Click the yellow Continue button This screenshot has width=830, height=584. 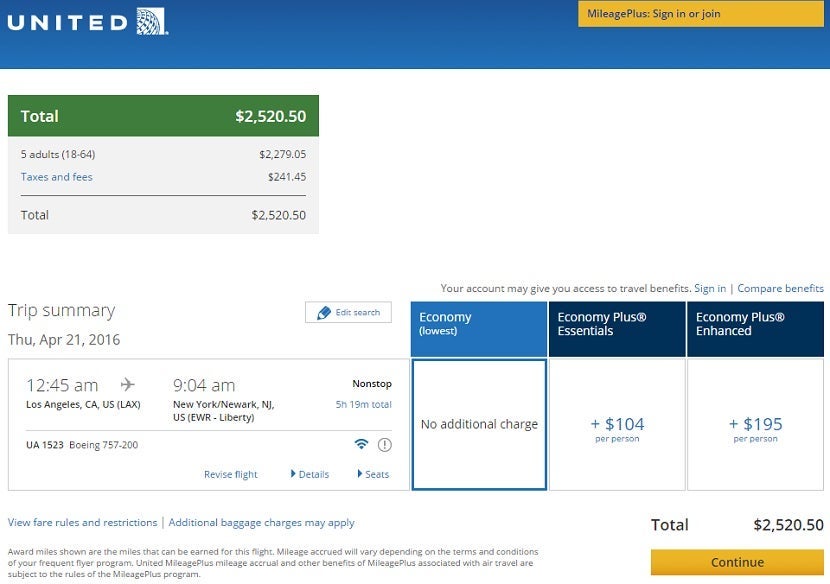click(x=737, y=562)
